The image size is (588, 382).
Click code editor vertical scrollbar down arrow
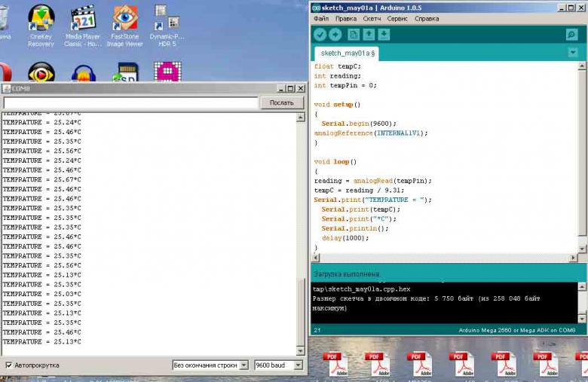coord(582,249)
